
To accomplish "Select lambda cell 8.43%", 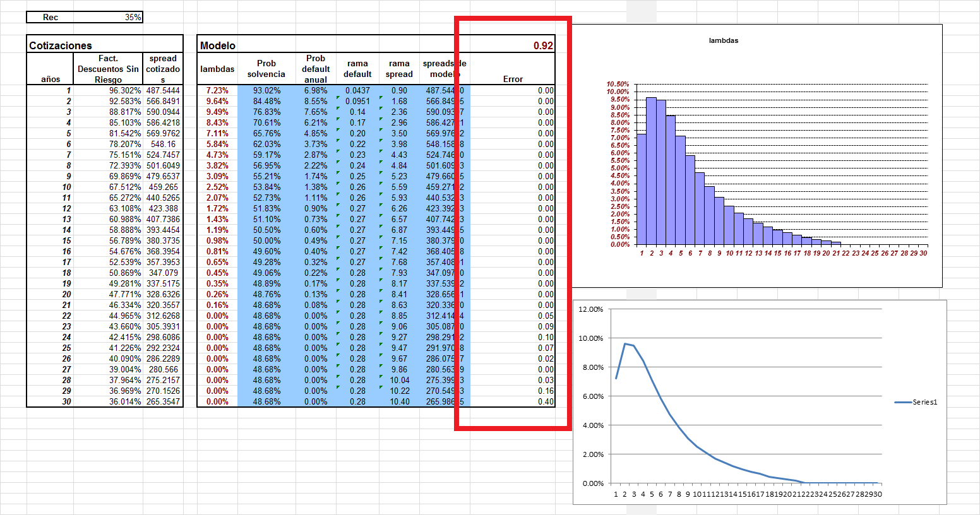I will click(217, 122).
